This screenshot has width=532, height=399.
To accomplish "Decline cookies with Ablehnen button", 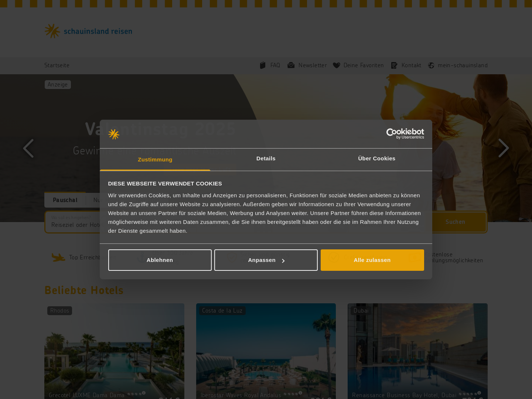I will pyautogui.click(x=160, y=260).
